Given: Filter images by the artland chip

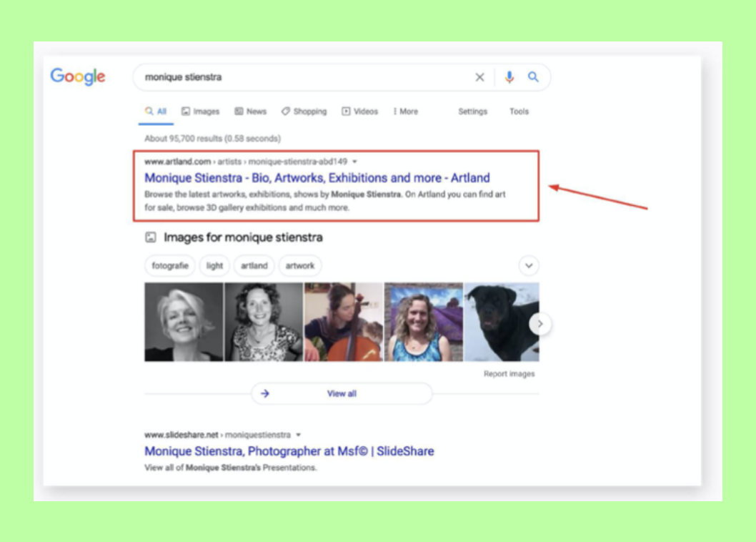Looking at the screenshot, I should (x=254, y=265).
